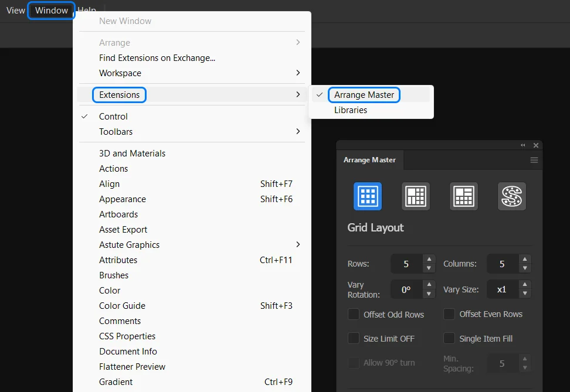Screen dimensions: 570x392
Task: Enable Offset Odd Rows checkbox
Action: click(x=354, y=315)
